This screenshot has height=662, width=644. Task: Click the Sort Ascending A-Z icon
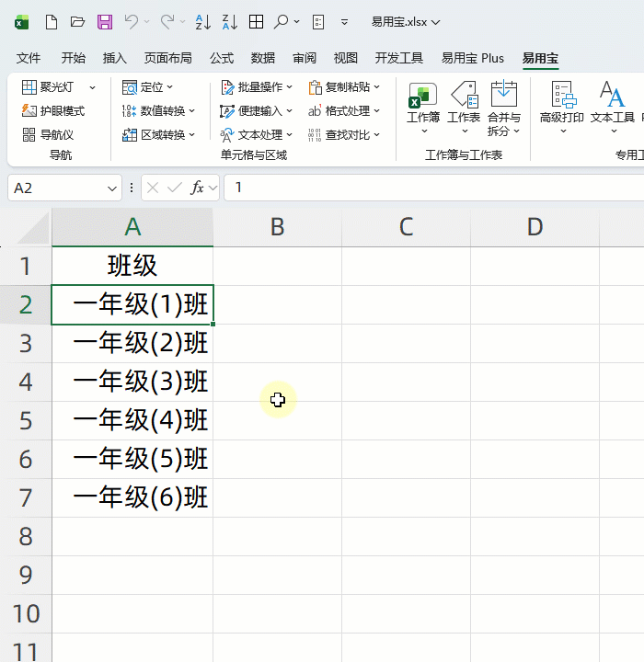tap(204, 21)
